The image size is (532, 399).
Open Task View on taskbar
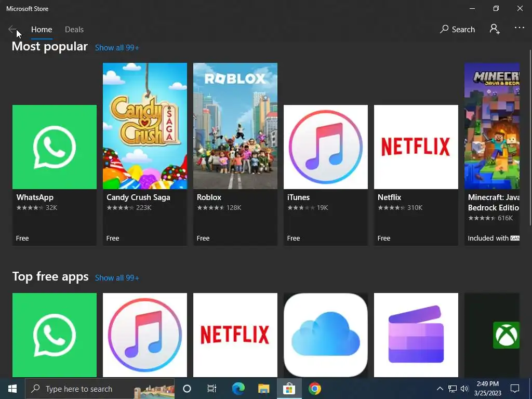point(212,389)
